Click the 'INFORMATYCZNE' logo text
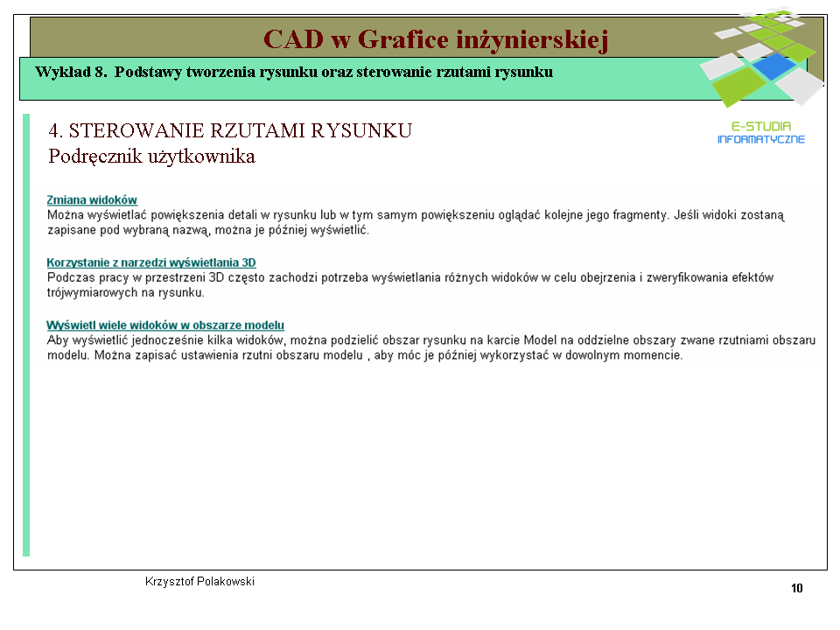This screenshot has width=840, height=630. [x=761, y=139]
